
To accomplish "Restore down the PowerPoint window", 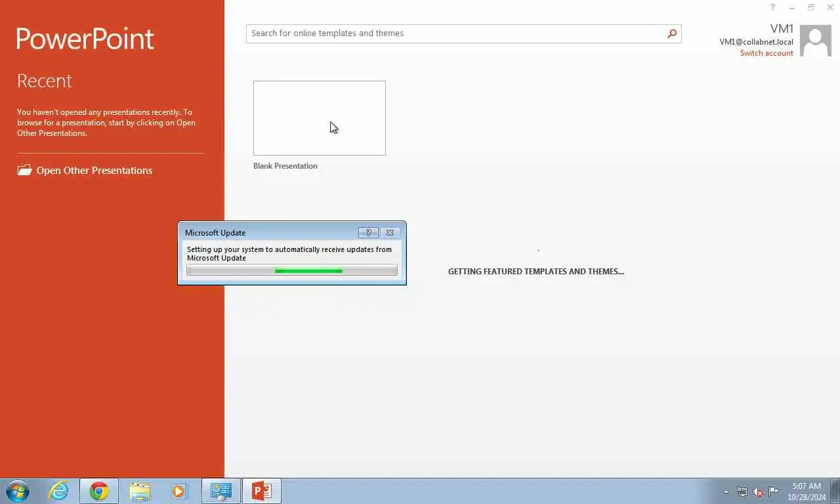I will click(x=811, y=7).
